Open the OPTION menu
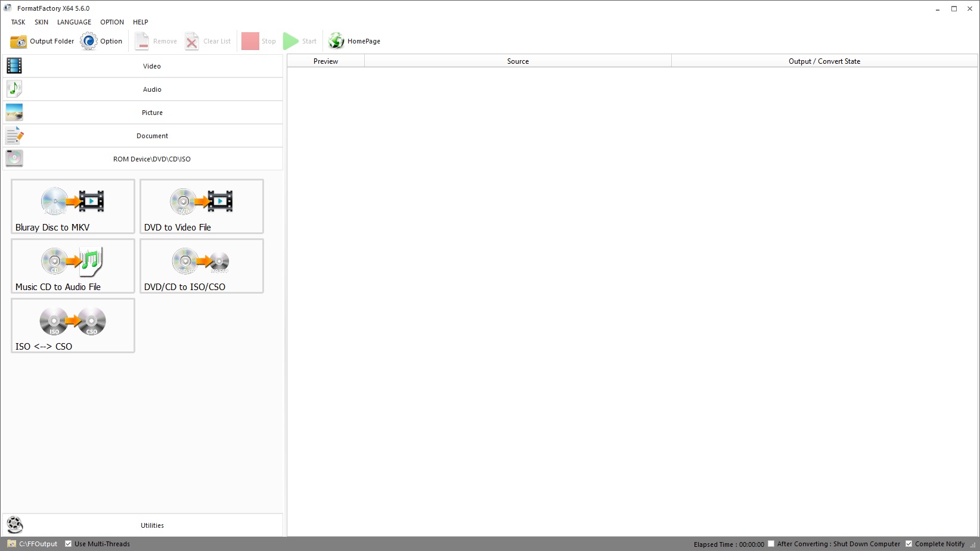Viewport: 980px width, 551px height. tap(112, 22)
